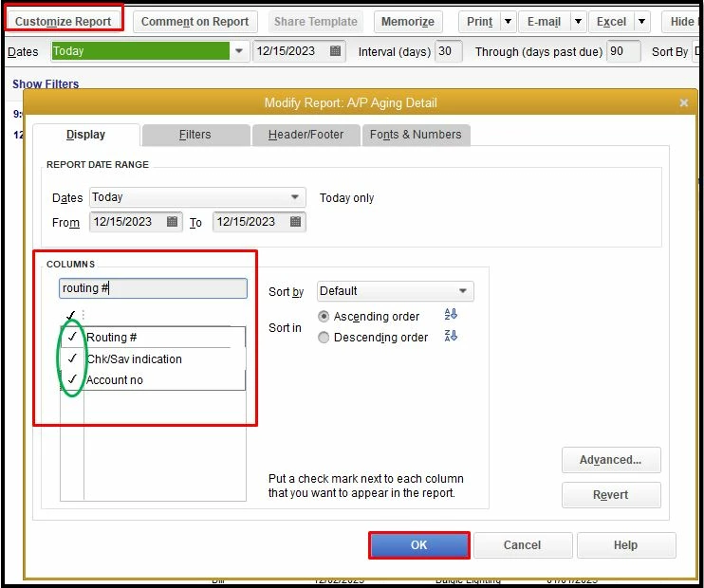This screenshot has width=704, height=588.
Task: Click the A-Z ascending sort icon
Action: [451, 314]
